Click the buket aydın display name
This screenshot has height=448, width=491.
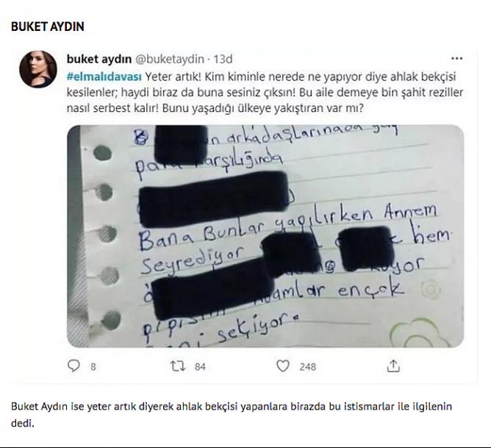[99, 59]
